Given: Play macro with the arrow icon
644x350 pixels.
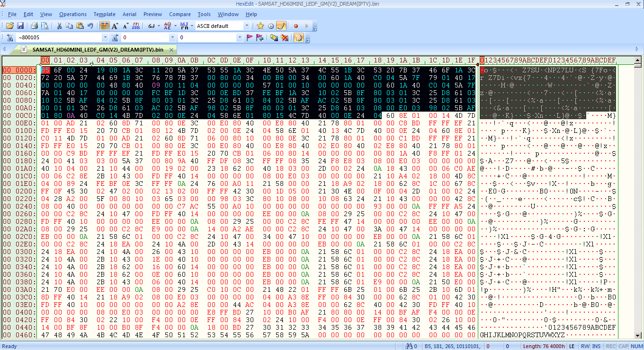Looking at the screenshot, I should click(x=306, y=26).
